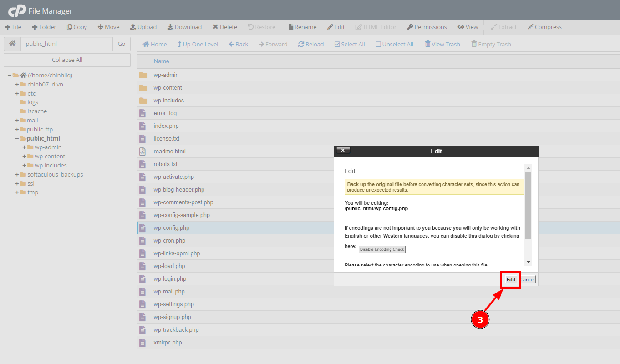Image resolution: width=620 pixels, height=364 pixels.
Task: Click the Download toolbar item
Action: tap(184, 27)
